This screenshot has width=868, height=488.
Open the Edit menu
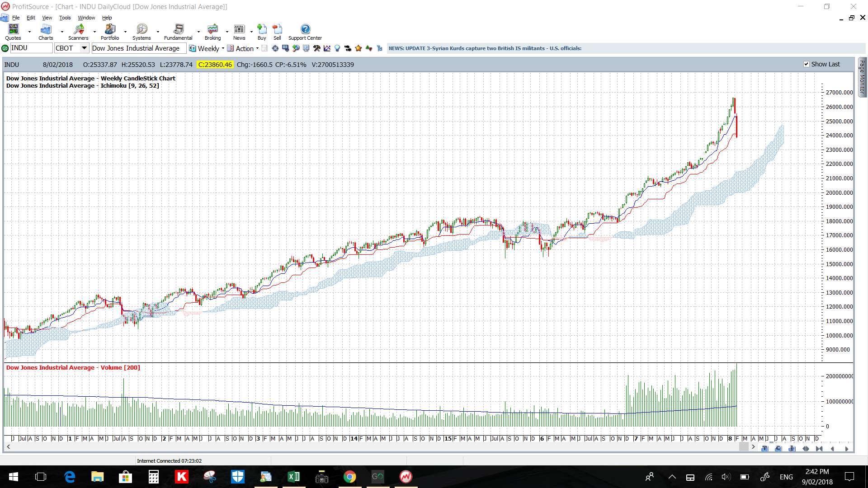coord(31,18)
